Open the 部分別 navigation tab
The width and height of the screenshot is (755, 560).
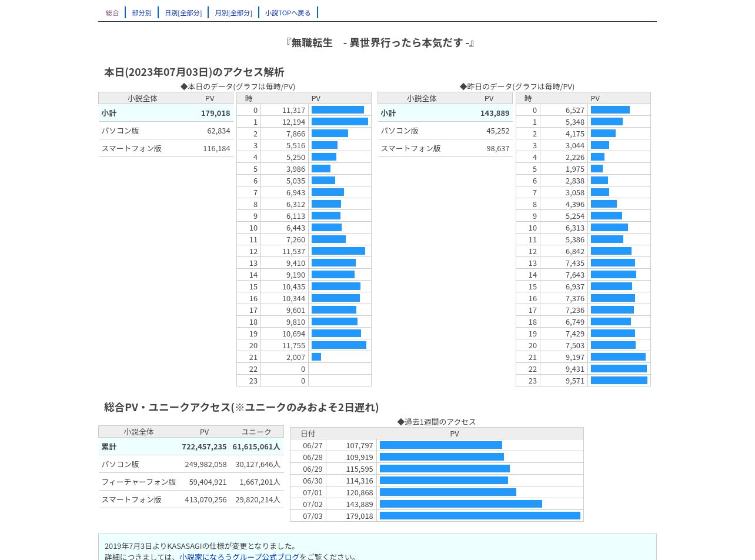(x=142, y=13)
